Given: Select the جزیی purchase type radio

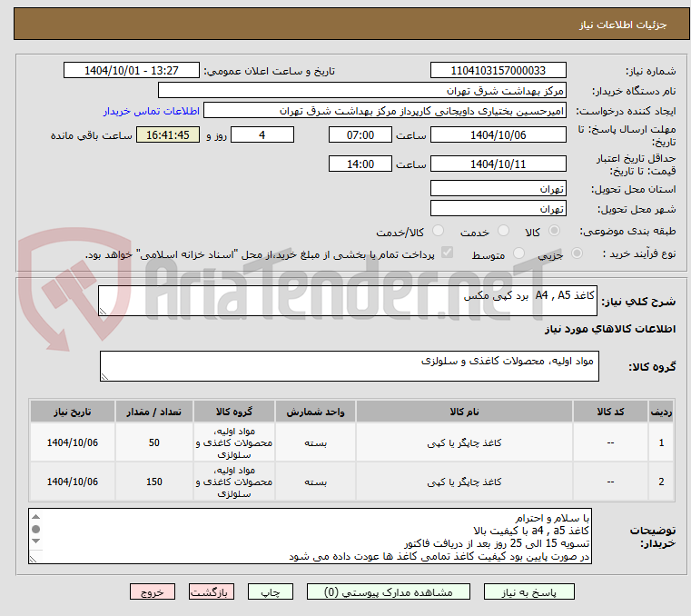Looking at the screenshot, I should (x=577, y=253).
